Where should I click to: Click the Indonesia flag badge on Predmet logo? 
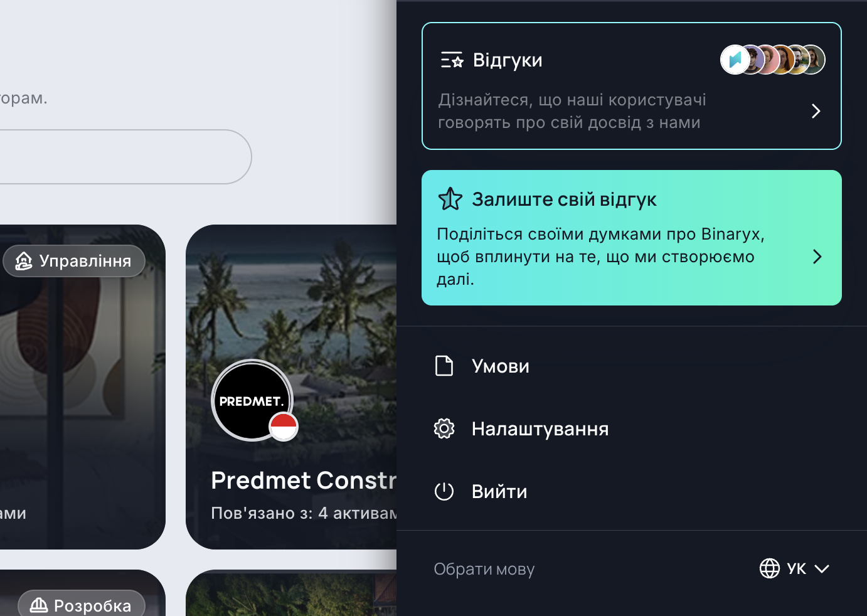284,427
